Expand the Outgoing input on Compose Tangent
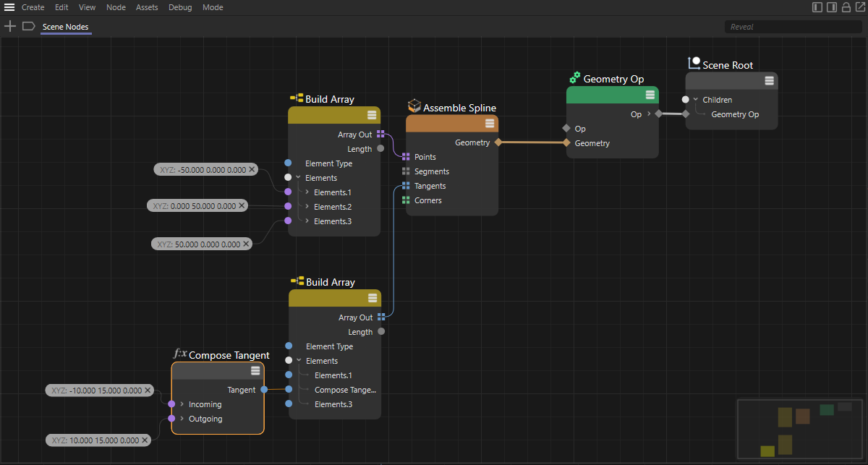This screenshot has height=465, width=868. [x=182, y=419]
